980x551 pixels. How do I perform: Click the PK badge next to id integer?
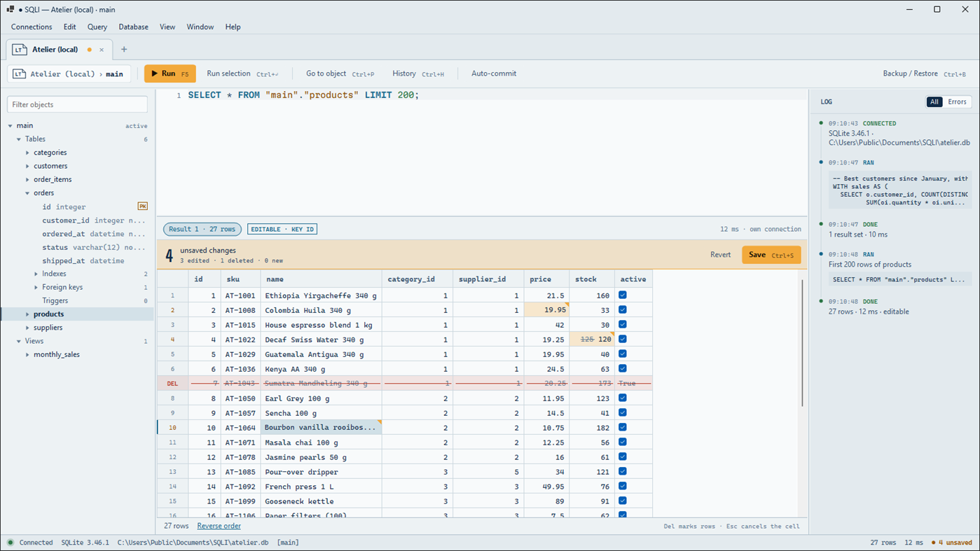(143, 207)
